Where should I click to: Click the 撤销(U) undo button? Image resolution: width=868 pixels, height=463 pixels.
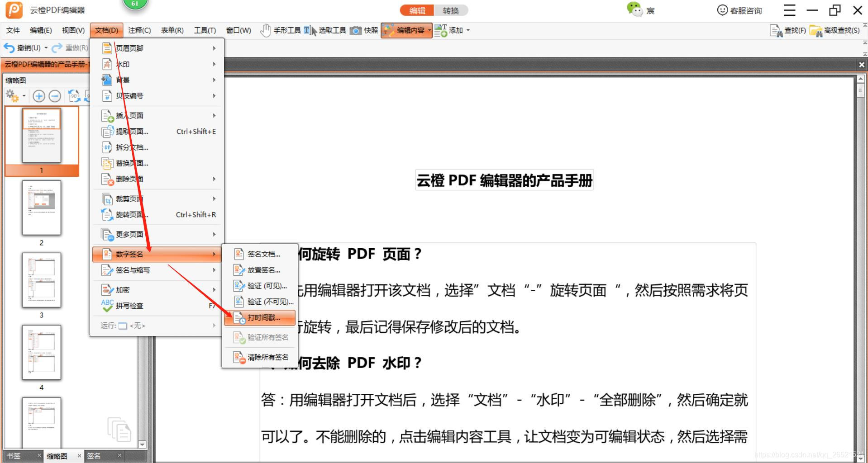click(x=22, y=47)
